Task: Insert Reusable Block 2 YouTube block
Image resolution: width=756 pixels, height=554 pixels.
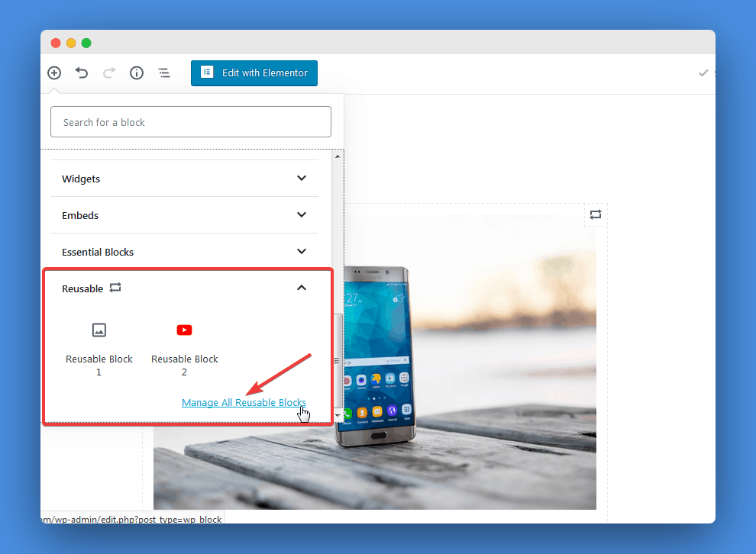Action: click(184, 349)
